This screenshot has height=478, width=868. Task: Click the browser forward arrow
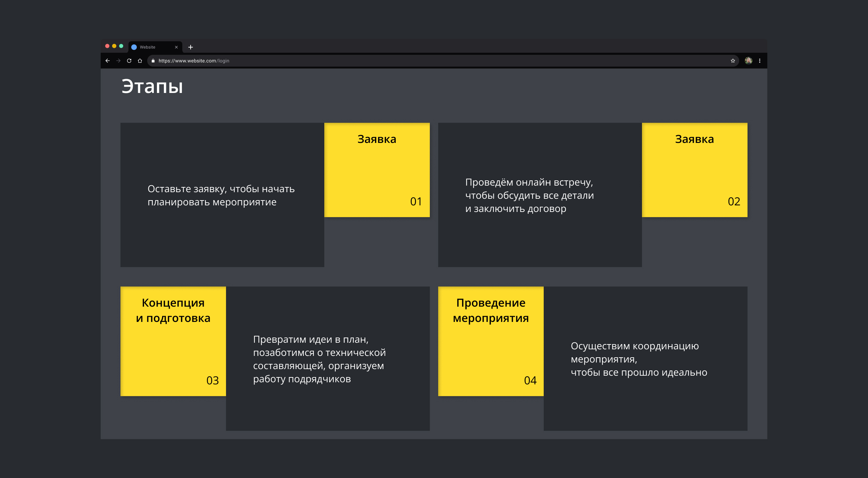118,61
